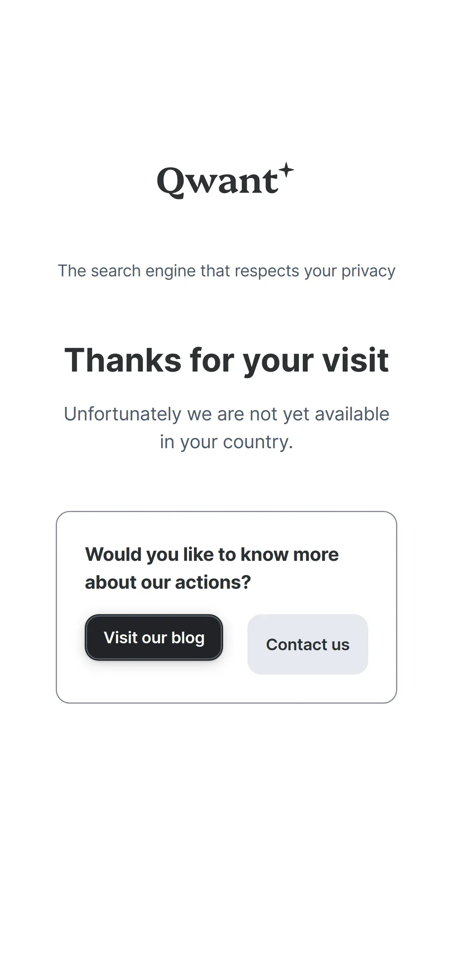The height and width of the screenshot is (980, 453).
Task: Click the "about our actions?" text line
Action: point(168,582)
